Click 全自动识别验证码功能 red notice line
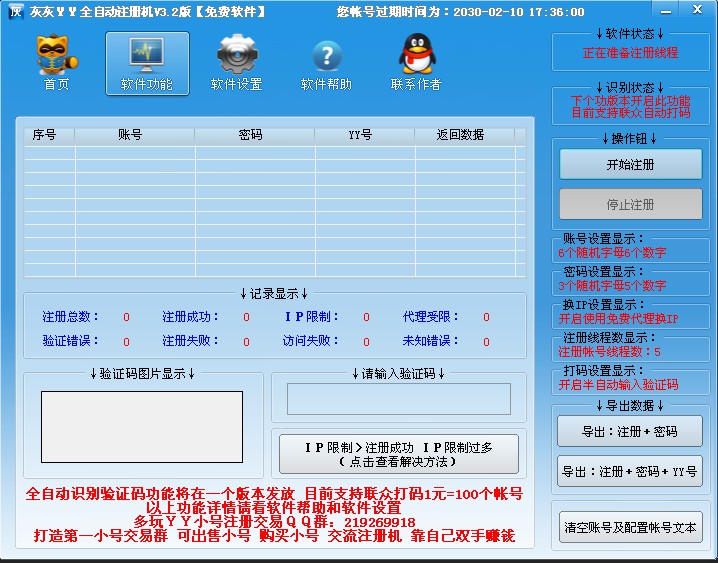This screenshot has height=563, width=718. 274,494
